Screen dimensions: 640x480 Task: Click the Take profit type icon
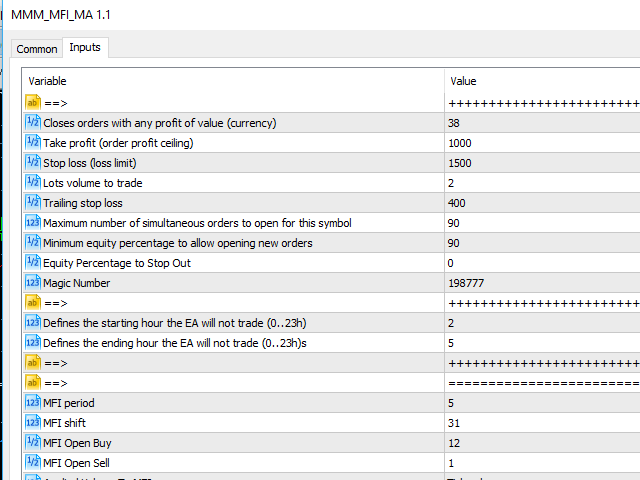(32, 143)
